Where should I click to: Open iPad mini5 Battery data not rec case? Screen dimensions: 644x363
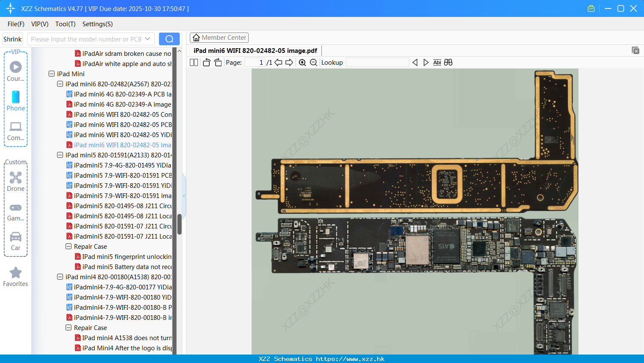(x=123, y=267)
